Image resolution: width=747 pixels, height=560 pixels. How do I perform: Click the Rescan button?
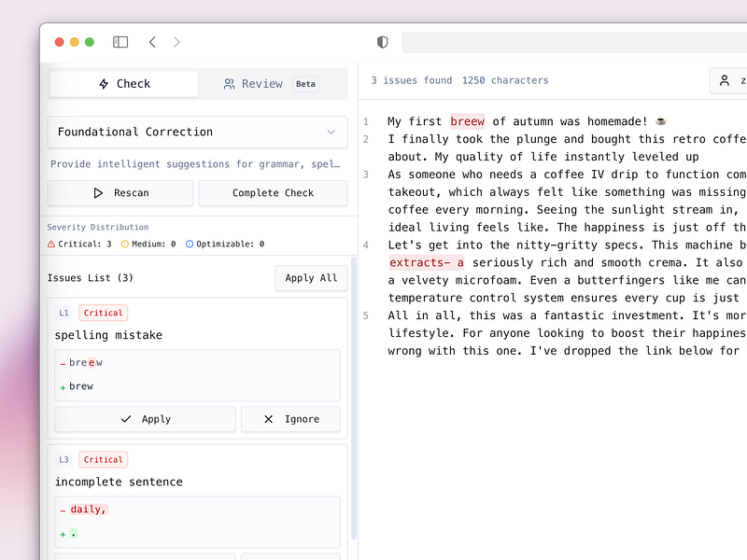[120, 193]
